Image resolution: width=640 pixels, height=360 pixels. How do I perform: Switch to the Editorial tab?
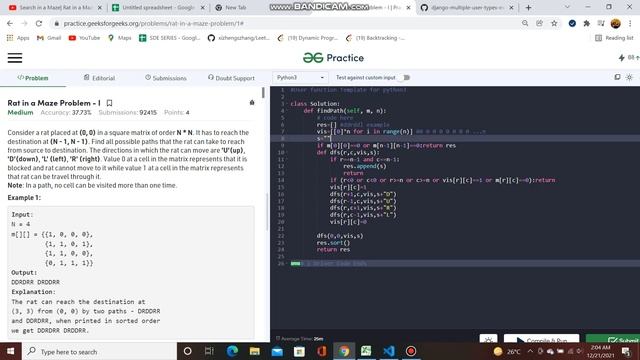[x=99, y=78]
